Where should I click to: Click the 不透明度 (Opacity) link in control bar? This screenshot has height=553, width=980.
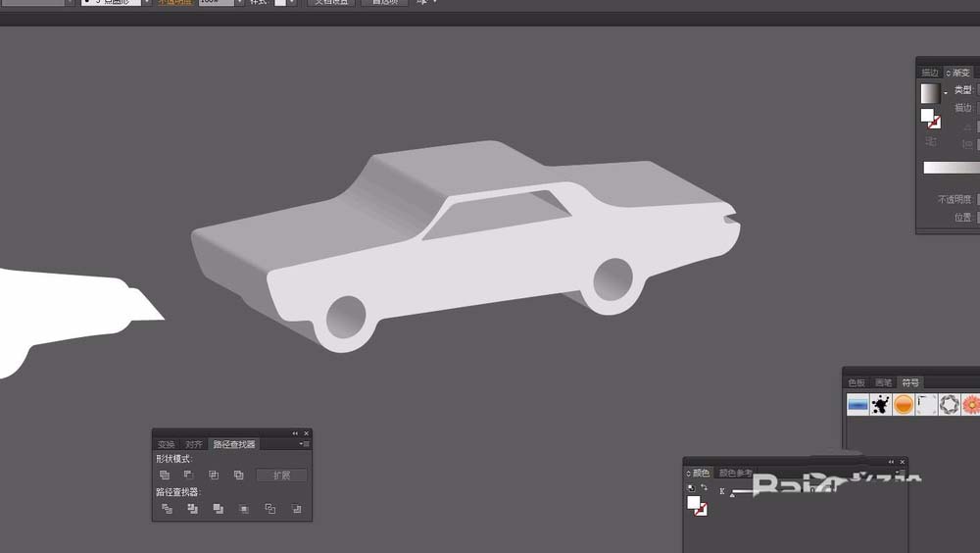174,2
